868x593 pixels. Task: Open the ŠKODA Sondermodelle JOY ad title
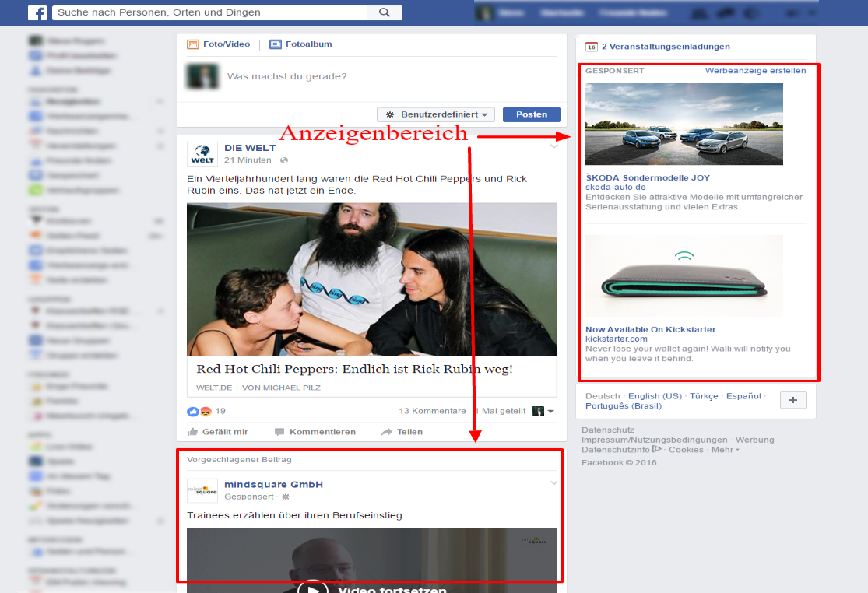click(648, 177)
